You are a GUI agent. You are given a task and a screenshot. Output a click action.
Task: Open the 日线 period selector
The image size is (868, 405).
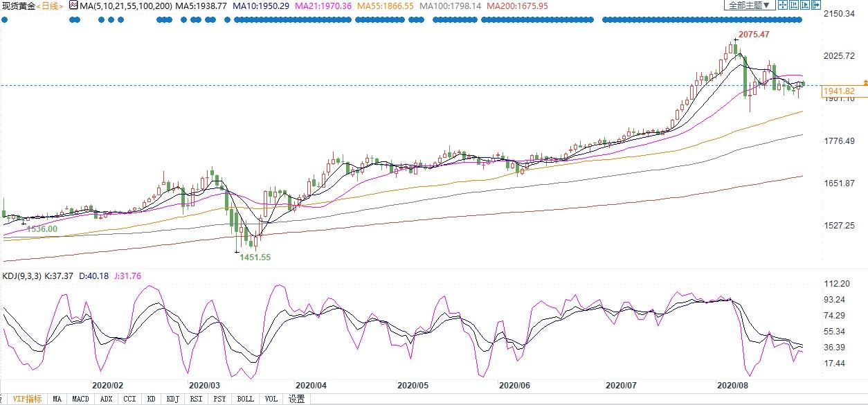(x=48, y=6)
